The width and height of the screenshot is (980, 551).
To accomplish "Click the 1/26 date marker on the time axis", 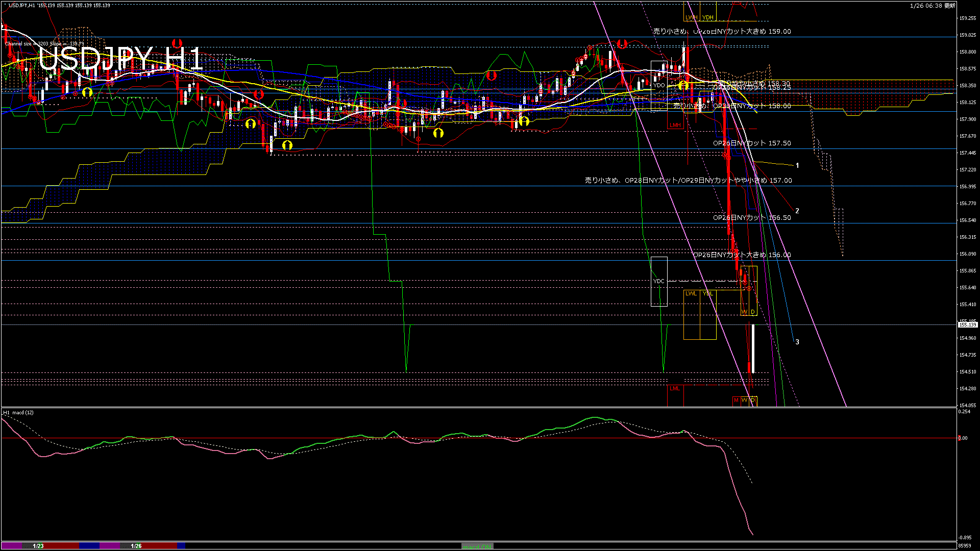I will point(136,546).
